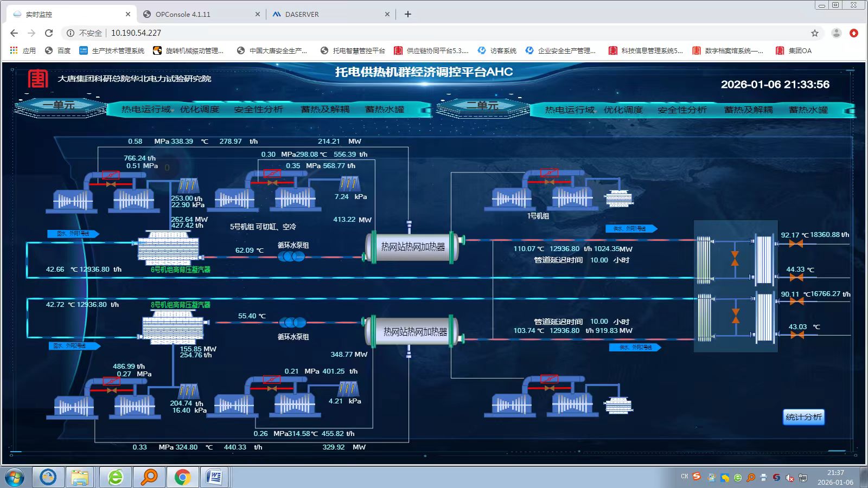Click the 热网站热网加热器 upper heater icon
Viewport: 868px width, 488px height.
pos(413,247)
